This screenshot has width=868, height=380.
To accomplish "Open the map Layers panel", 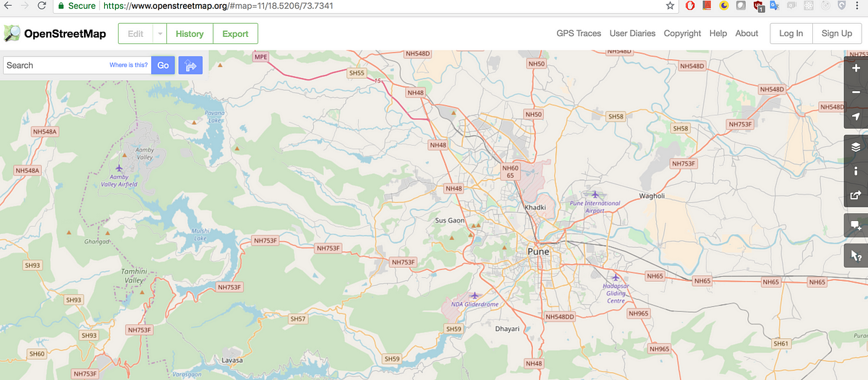I will [856, 147].
